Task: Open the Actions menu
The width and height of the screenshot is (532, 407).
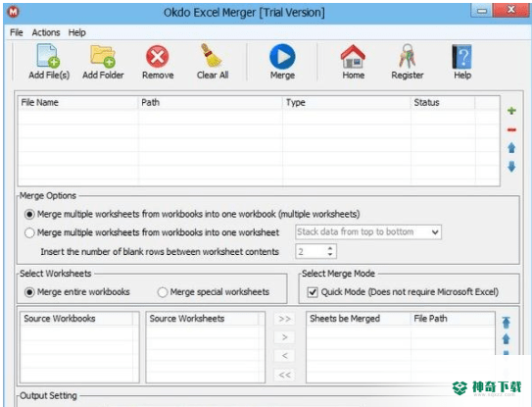Action: point(46,32)
